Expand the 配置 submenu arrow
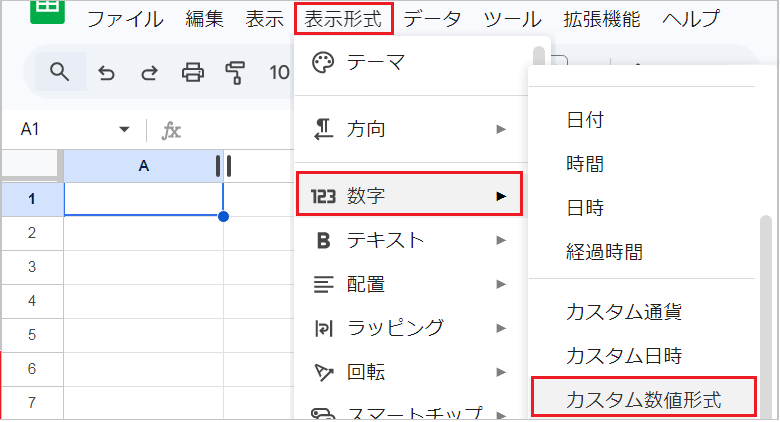Viewport: 780px width, 422px height. (501, 284)
